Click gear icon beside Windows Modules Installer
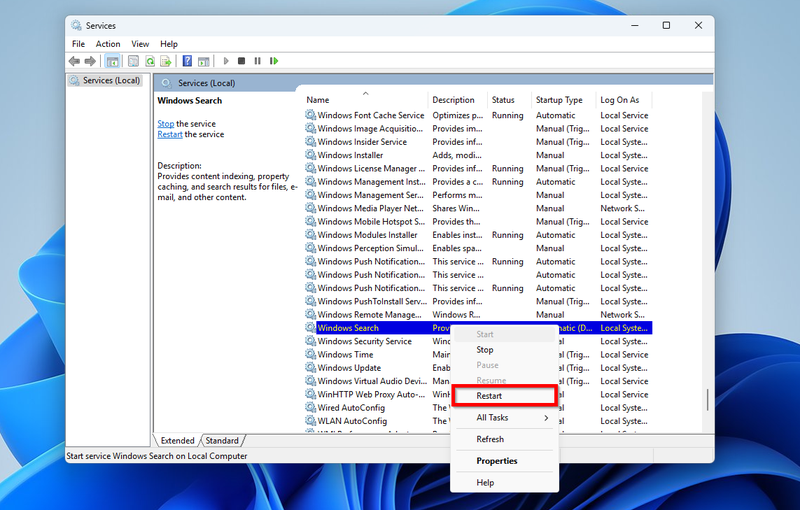 click(310, 235)
